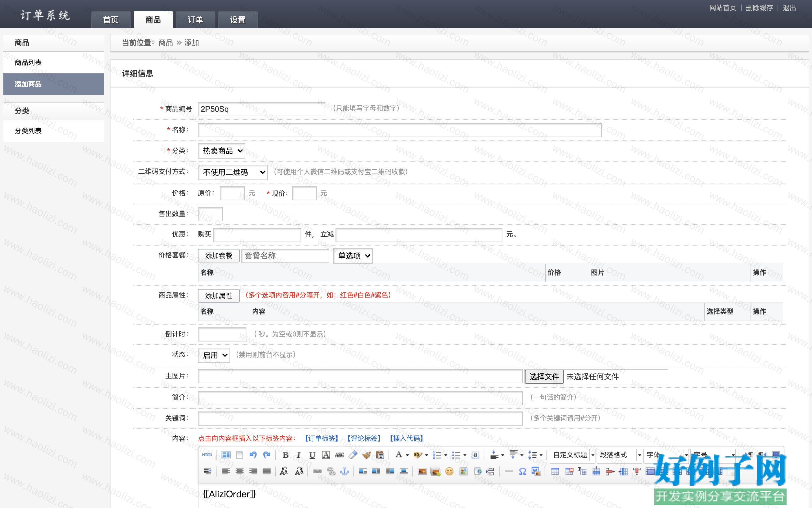Open the 分类 category dropdown
This screenshot has width=812, height=508.
(221, 151)
